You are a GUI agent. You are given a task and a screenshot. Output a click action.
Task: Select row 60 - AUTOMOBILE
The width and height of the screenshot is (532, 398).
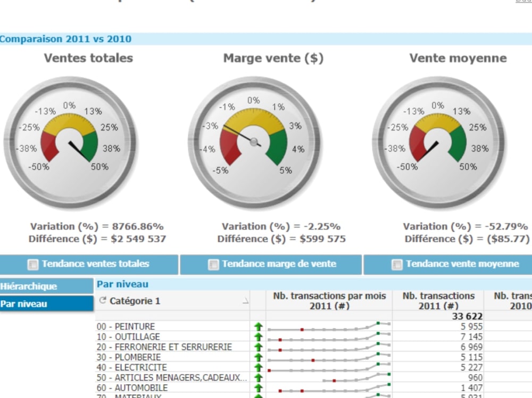(x=132, y=387)
